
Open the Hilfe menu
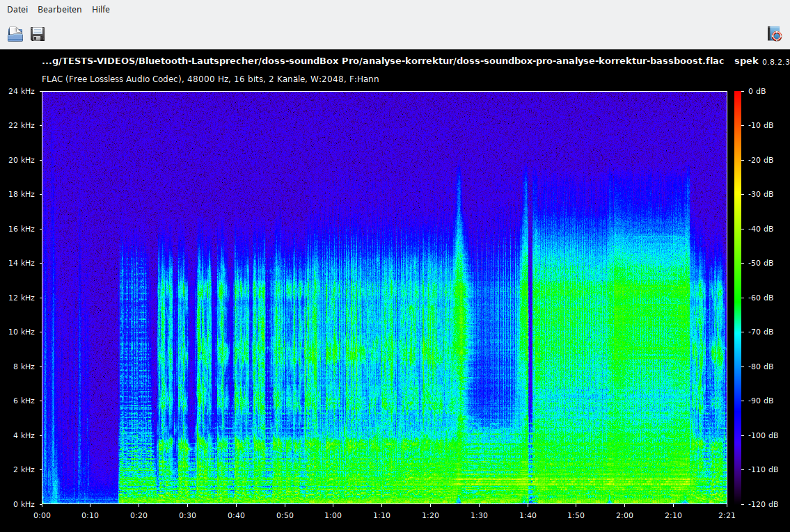pos(101,9)
